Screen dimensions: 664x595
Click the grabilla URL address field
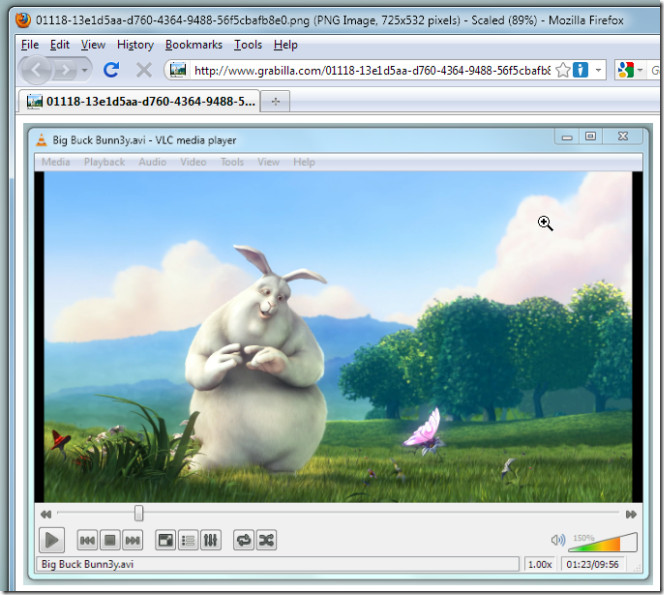click(372, 70)
